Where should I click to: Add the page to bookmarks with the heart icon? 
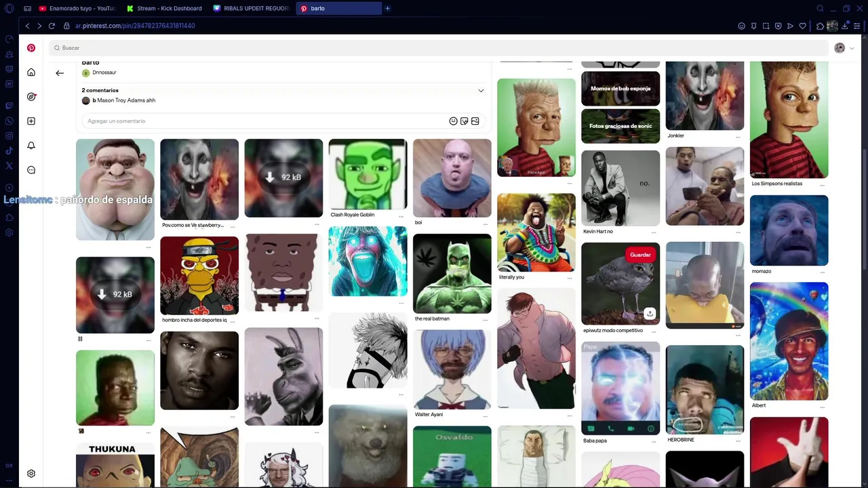802,26
